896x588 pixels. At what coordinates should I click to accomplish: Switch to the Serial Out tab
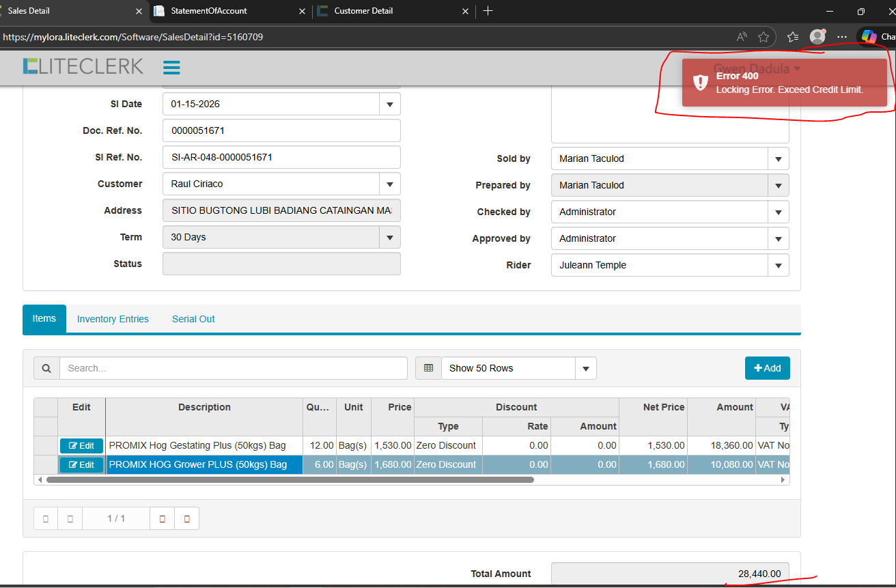coord(193,319)
